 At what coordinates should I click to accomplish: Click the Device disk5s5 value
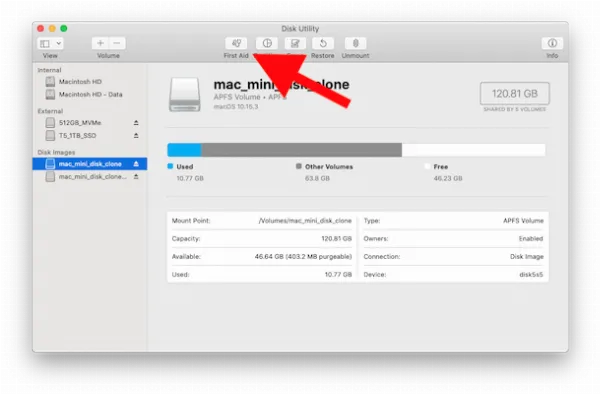tap(531, 274)
